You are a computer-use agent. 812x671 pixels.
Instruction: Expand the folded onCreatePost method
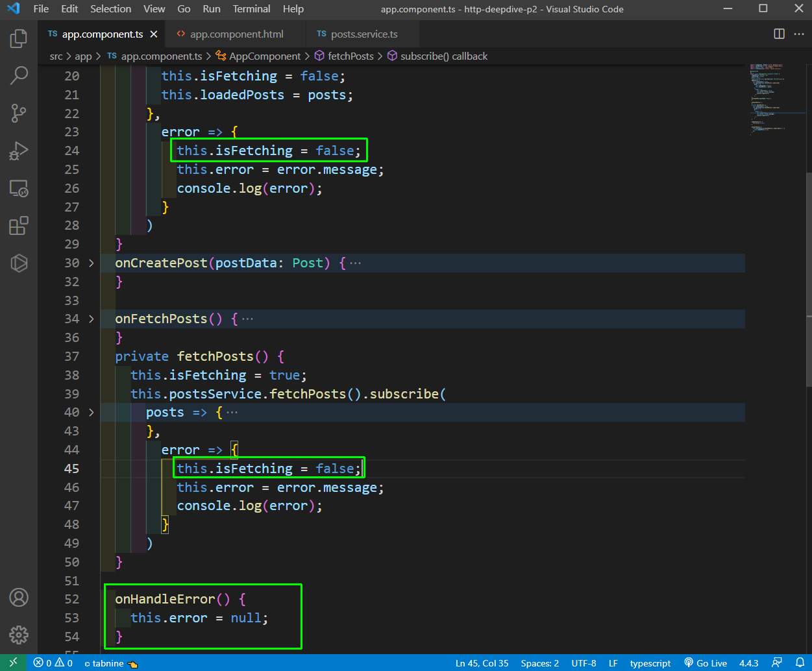click(x=91, y=263)
